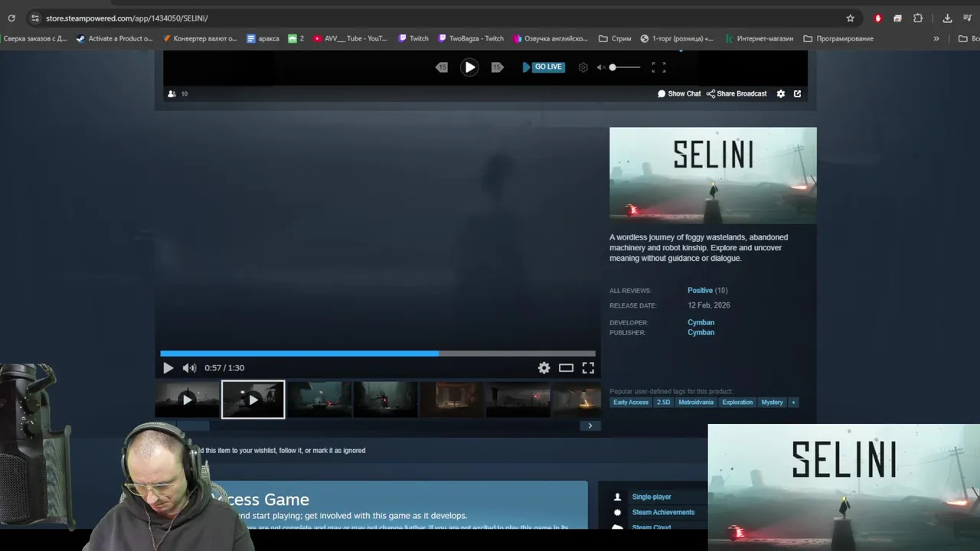
Task: Open trailer video settings gear
Action: coord(544,368)
